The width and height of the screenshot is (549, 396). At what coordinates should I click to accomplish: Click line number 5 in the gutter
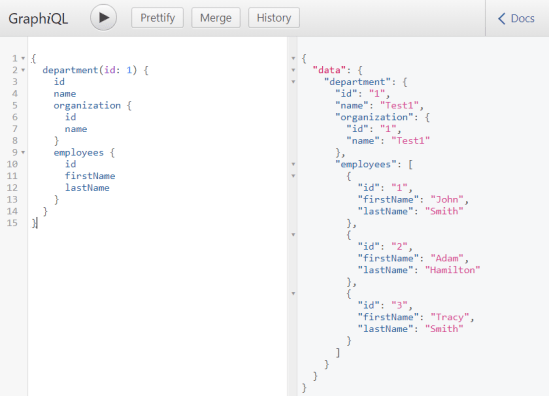pyautogui.click(x=15, y=105)
